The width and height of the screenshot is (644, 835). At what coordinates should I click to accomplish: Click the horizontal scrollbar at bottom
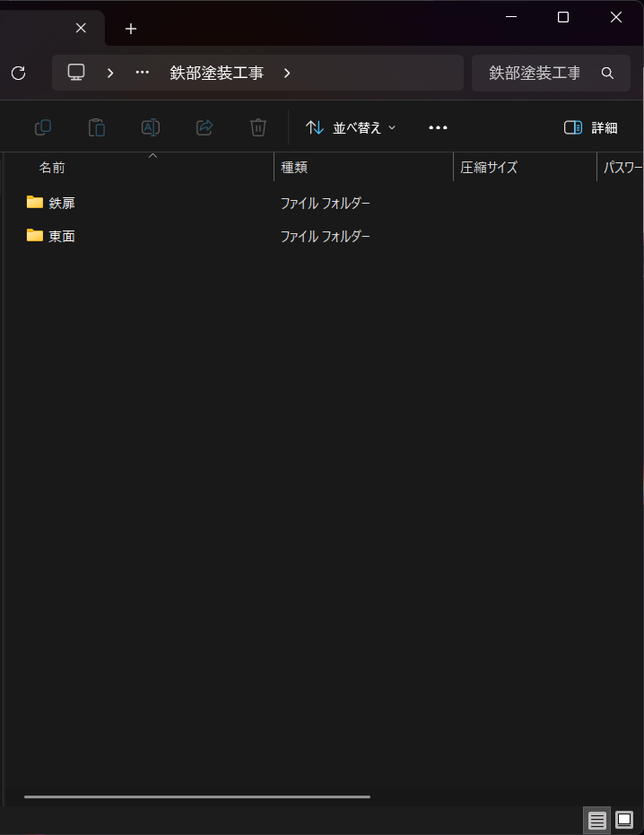click(197, 796)
